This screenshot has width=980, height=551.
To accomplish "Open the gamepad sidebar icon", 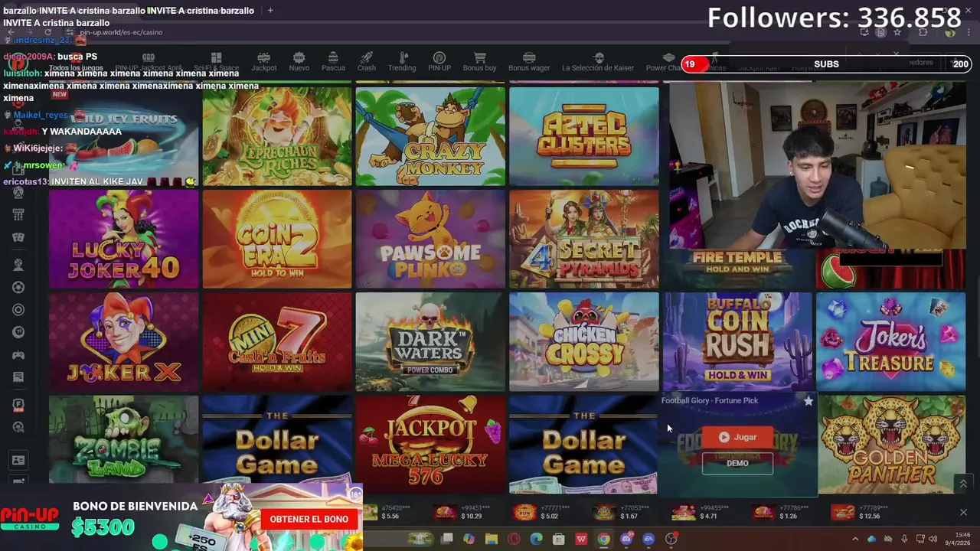I will (x=18, y=355).
